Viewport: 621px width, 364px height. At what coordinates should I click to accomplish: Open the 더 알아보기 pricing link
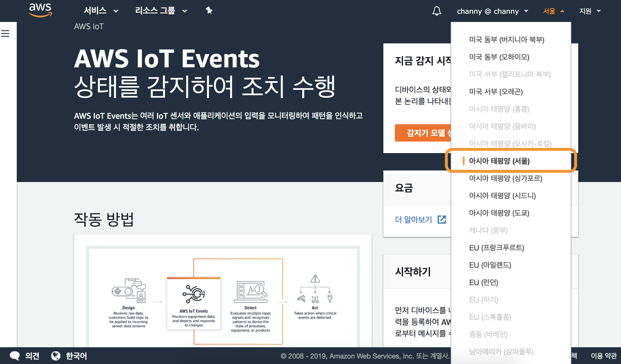[x=413, y=220]
